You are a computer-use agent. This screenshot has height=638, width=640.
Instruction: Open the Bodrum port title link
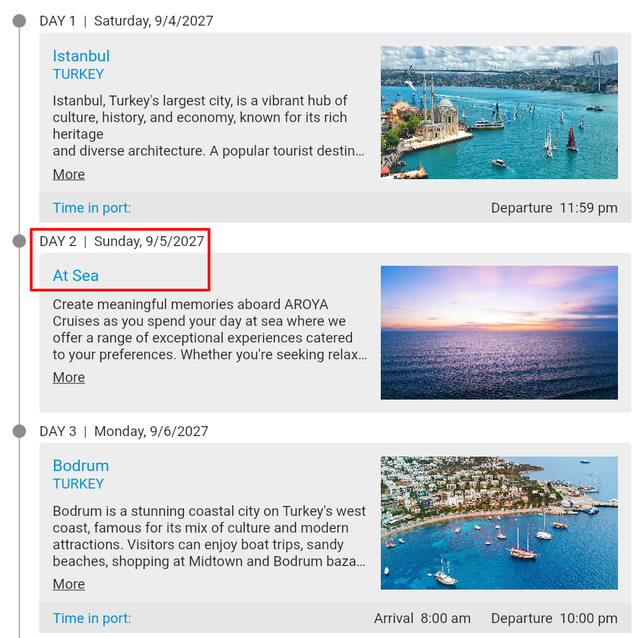pyautogui.click(x=81, y=466)
